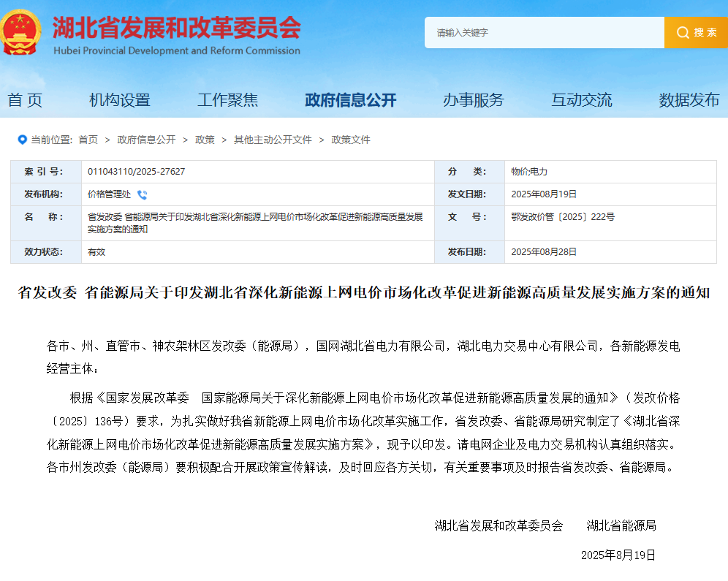Click the 湖北省发展和改革委员会 site title
The height and width of the screenshot is (581, 728).
(176, 29)
